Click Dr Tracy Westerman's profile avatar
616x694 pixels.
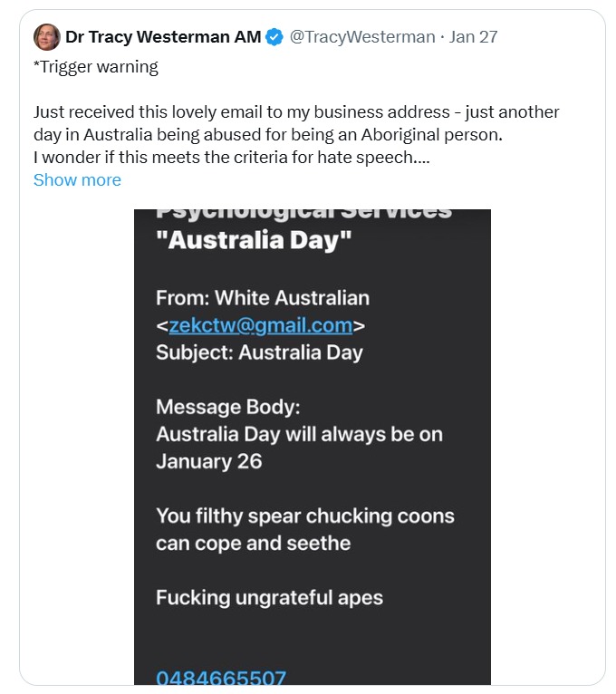[x=47, y=37]
